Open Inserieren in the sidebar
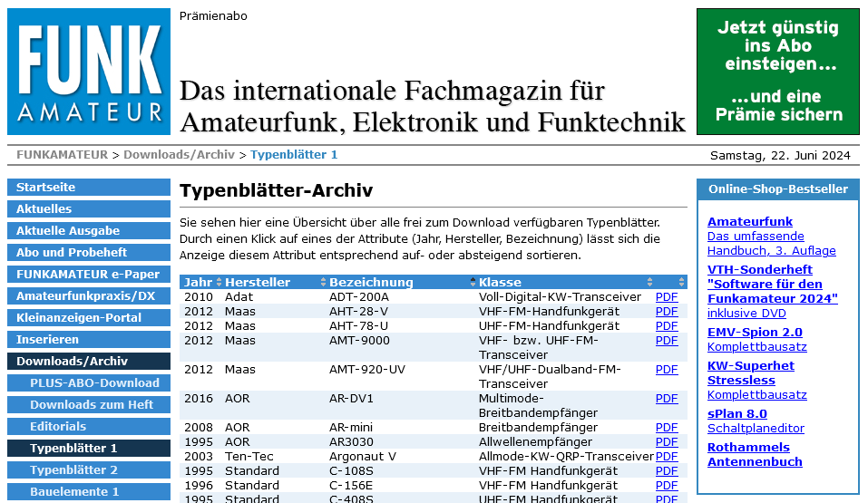 click(x=89, y=339)
